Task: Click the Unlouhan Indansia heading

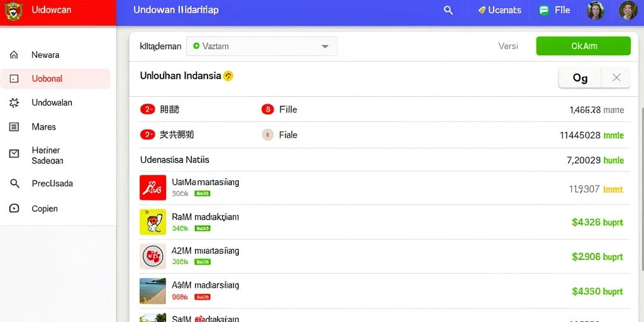Action: (x=180, y=76)
